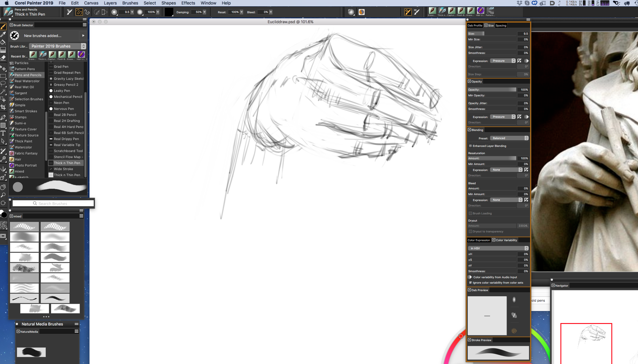Uncheck Ignore color variability from color sets

(470, 283)
